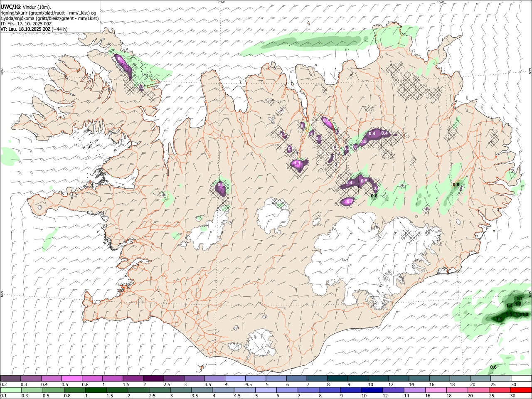Click the slydda/snjókoma legend description line

pyautogui.click(x=49, y=18)
